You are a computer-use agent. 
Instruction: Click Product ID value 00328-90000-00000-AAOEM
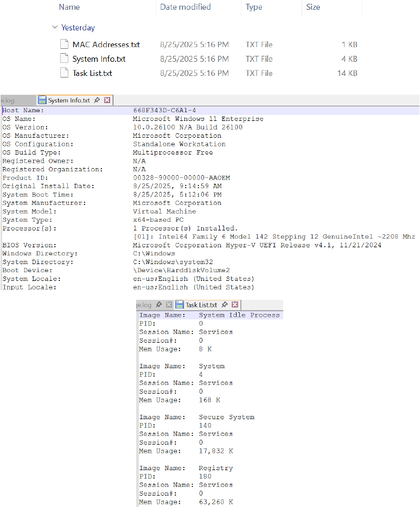(182, 178)
